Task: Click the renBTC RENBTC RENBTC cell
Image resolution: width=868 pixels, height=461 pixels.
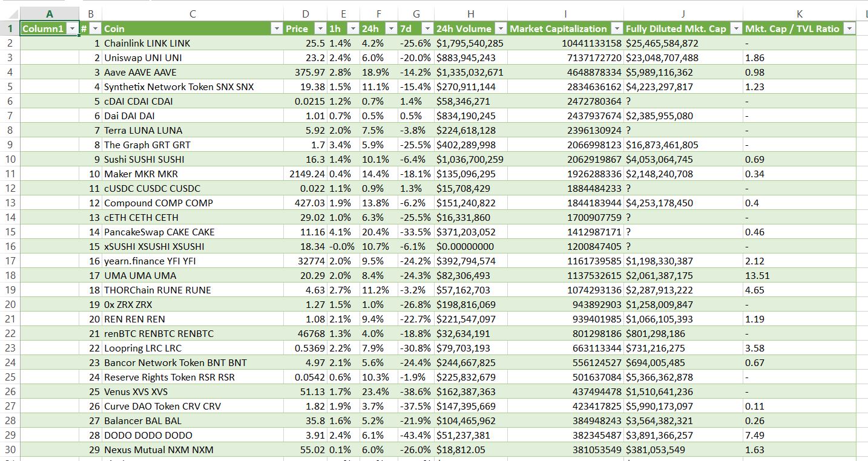Action: (x=192, y=333)
